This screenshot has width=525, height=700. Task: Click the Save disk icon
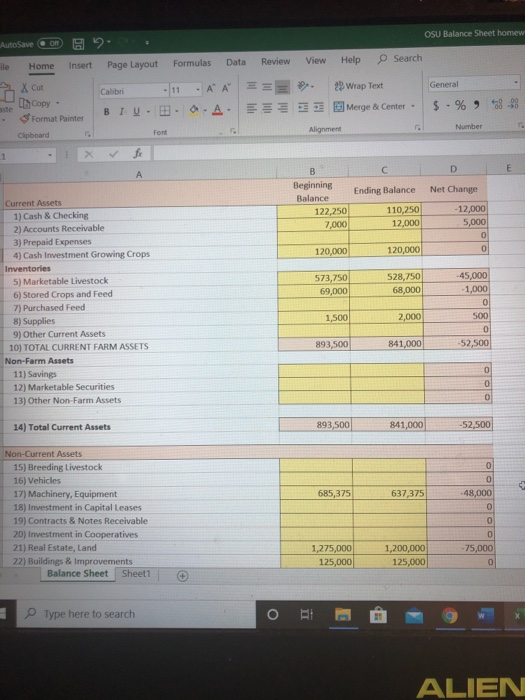79,44
